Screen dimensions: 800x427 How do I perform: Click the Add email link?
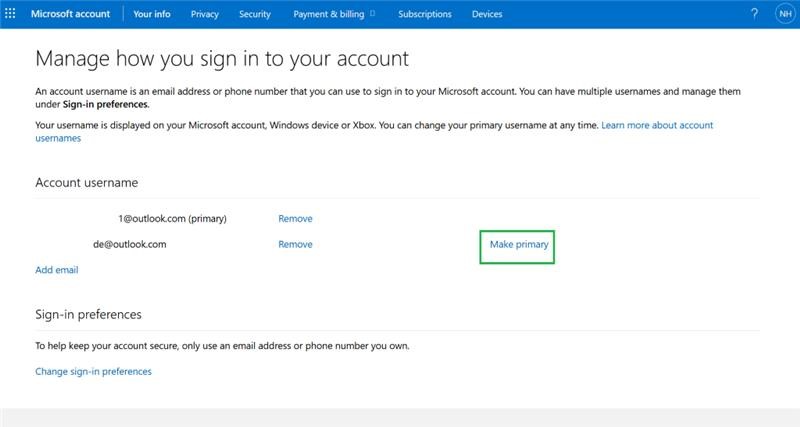click(x=57, y=270)
